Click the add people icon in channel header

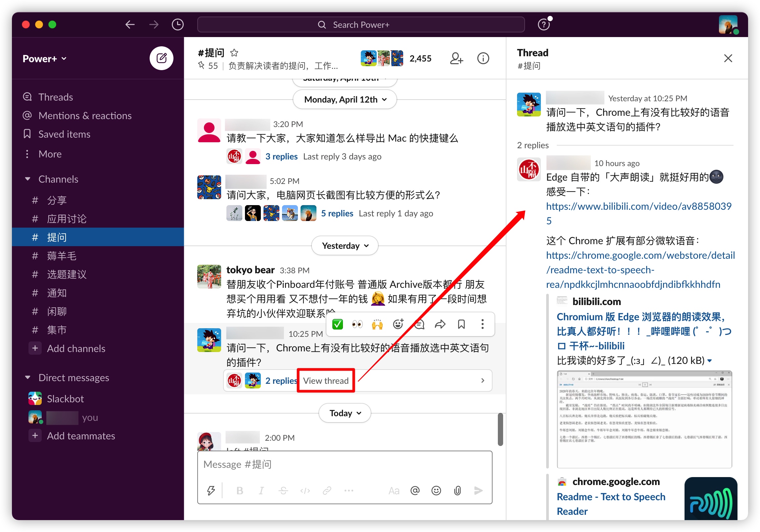(456, 59)
